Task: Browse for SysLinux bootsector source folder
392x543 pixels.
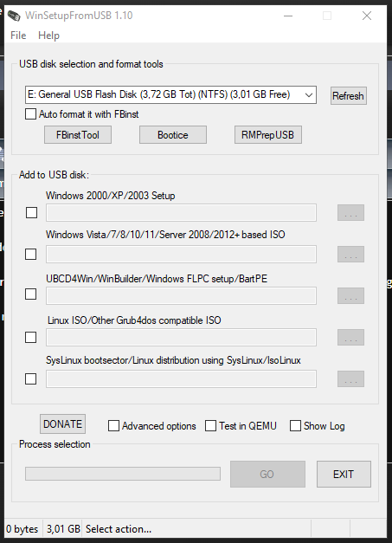Action: (x=350, y=378)
